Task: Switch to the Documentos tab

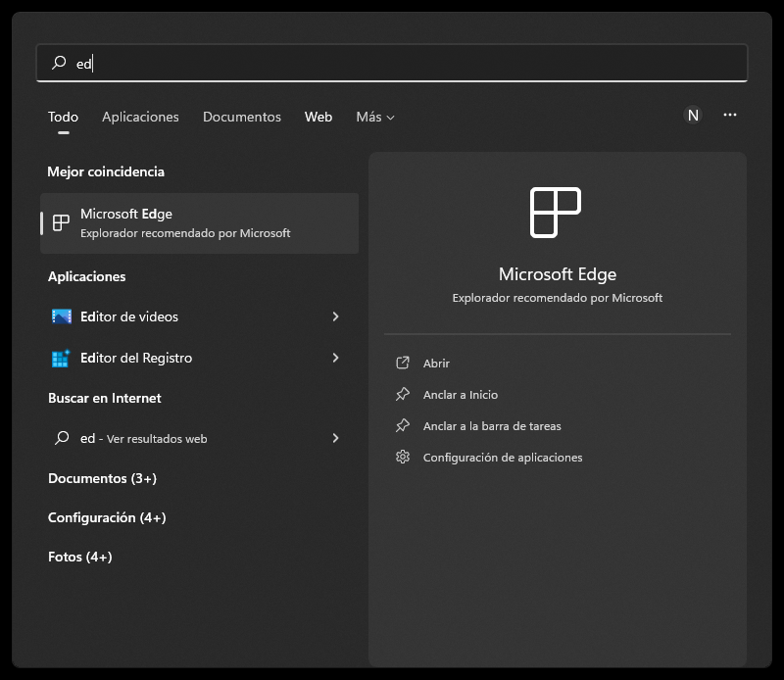Action: coord(242,117)
